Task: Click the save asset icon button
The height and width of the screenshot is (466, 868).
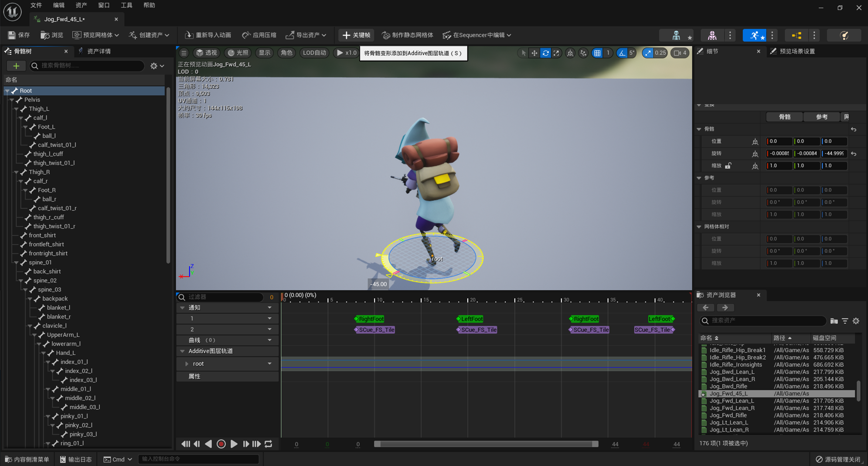Action: click(19, 35)
